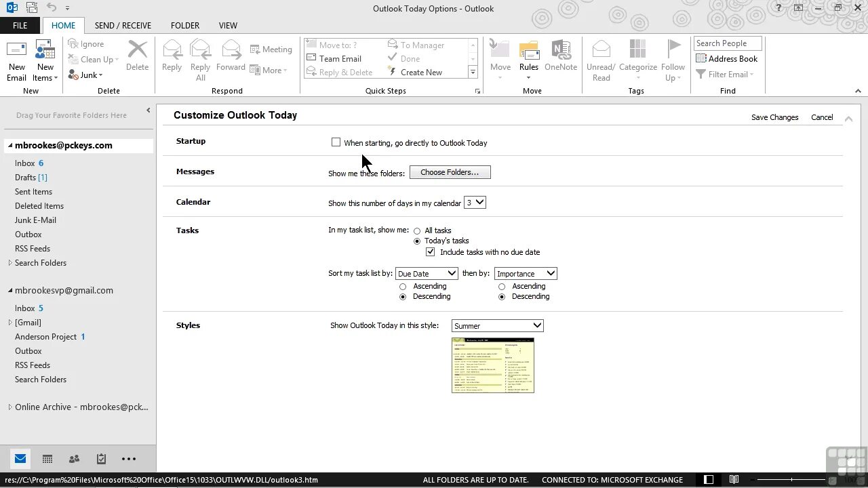
Task: Collapse the folder pane arrow
Action: 149,110
